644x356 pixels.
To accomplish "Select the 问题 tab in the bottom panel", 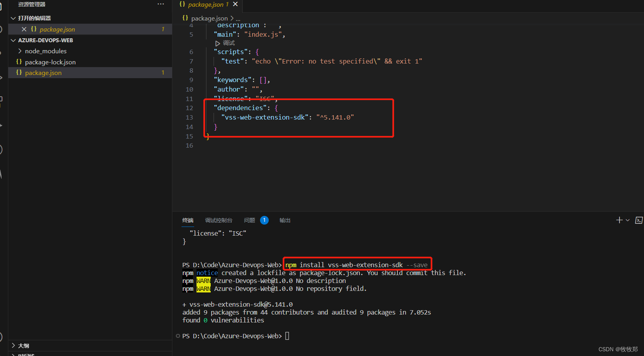I will point(249,220).
